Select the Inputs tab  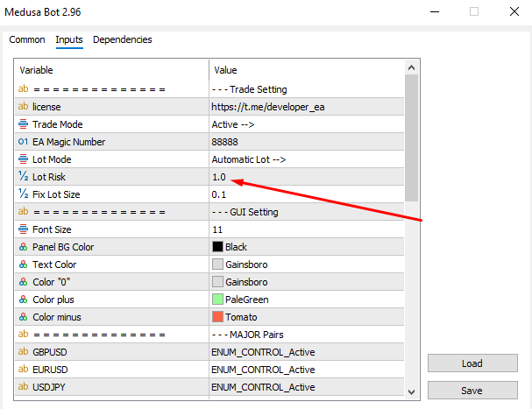[69, 39]
